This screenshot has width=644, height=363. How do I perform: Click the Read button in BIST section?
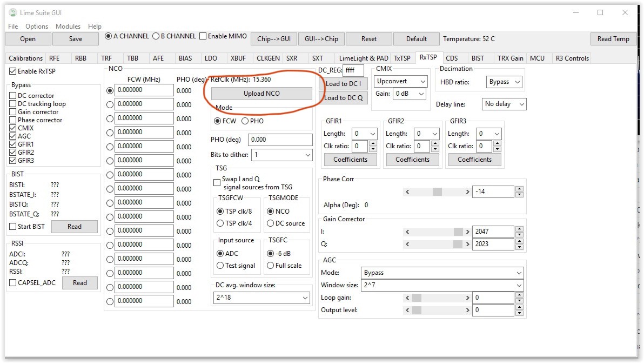tap(75, 227)
